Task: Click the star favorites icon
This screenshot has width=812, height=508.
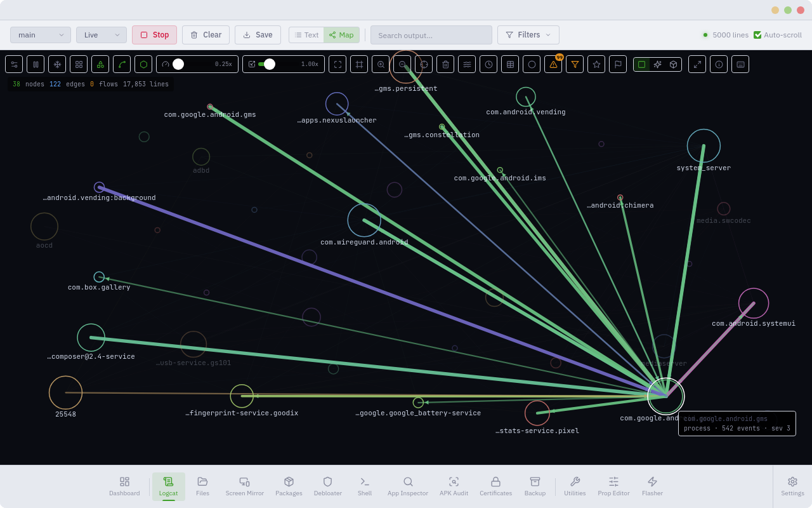Action: click(x=596, y=64)
